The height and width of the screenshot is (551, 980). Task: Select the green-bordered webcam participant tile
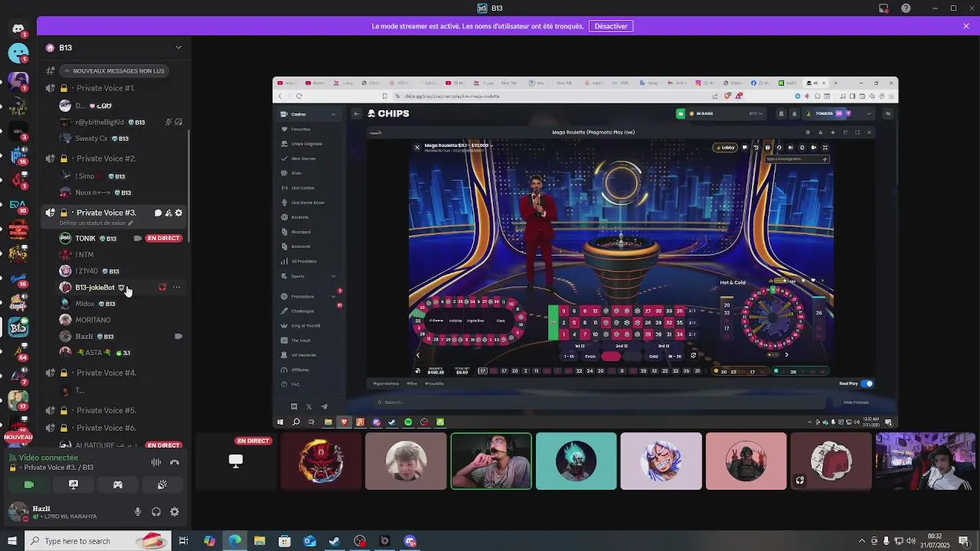491,461
